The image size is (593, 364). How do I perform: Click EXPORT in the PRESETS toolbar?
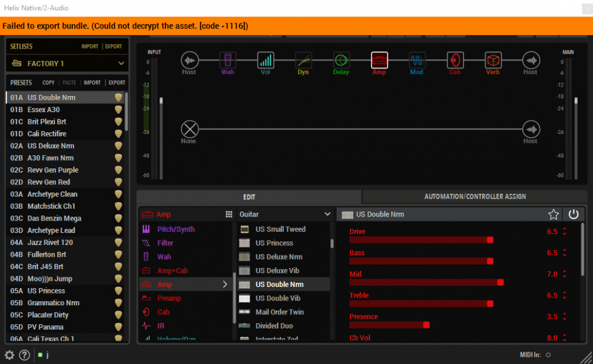tap(116, 82)
